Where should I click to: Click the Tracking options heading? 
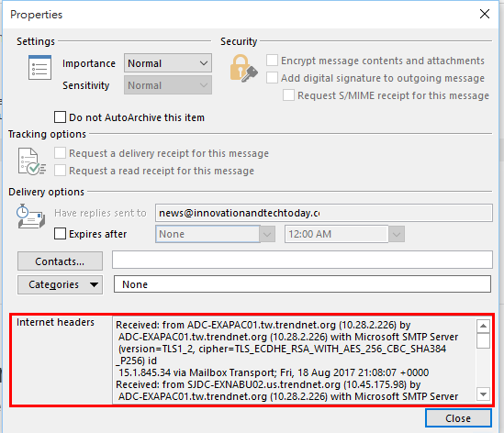(47, 134)
